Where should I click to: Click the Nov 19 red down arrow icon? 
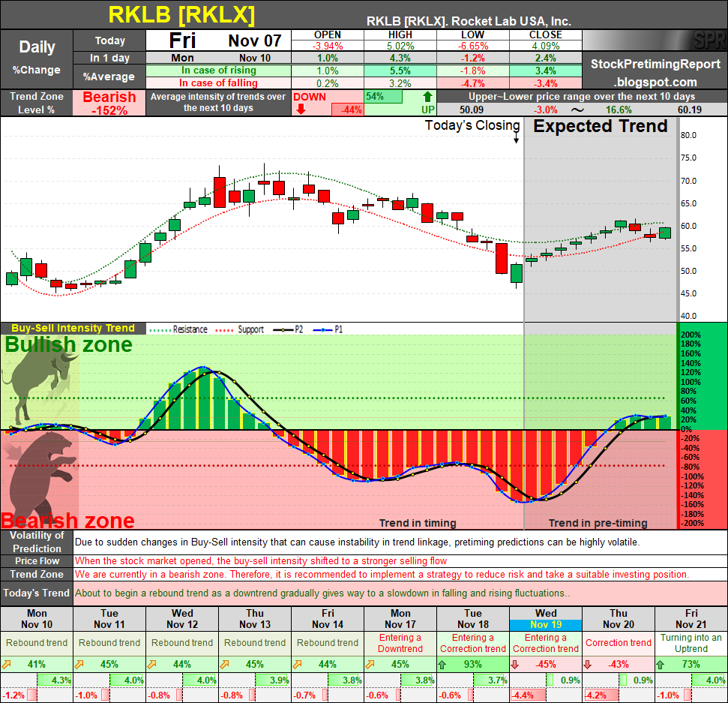515,665
